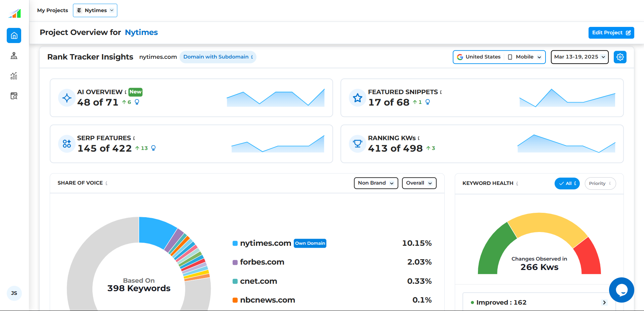Click the purple forbes.com legend swatch

click(235, 262)
